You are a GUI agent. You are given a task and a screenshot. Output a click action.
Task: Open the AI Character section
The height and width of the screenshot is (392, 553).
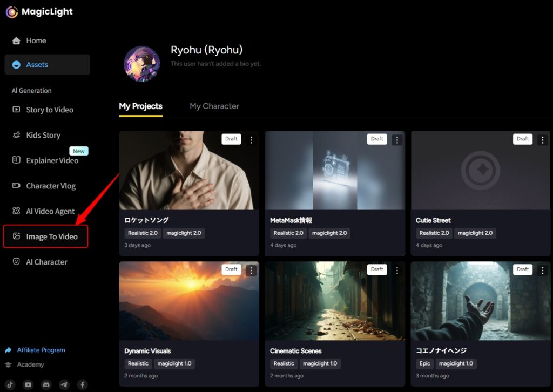(46, 262)
